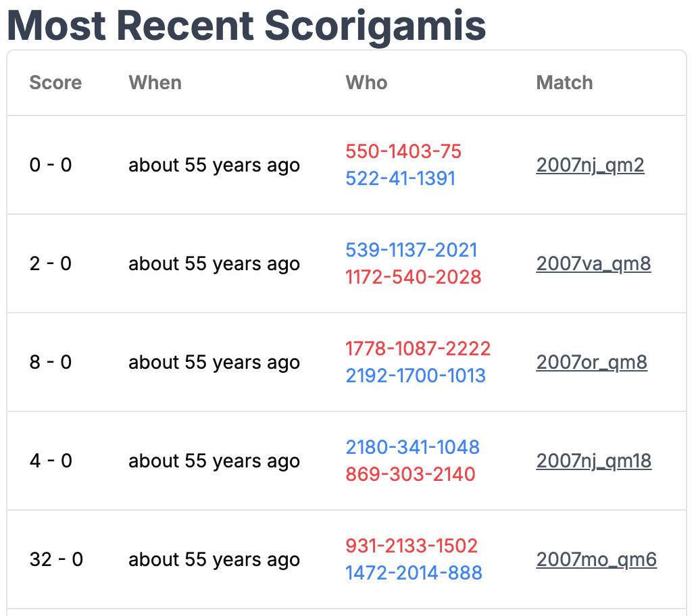Viewport: 696px width, 616px height.
Task: Click the Who column header
Action: [x=367, y=83]
